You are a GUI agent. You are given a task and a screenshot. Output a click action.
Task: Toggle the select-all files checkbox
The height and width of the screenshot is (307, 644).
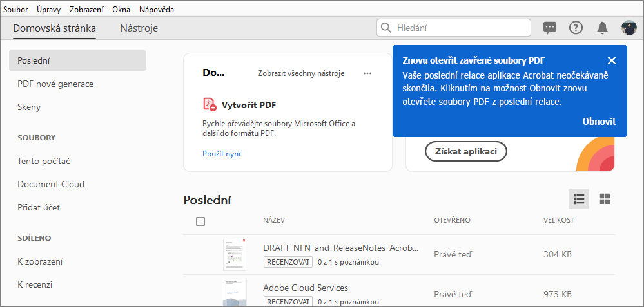pyautogui.click(x=200, y=221)
